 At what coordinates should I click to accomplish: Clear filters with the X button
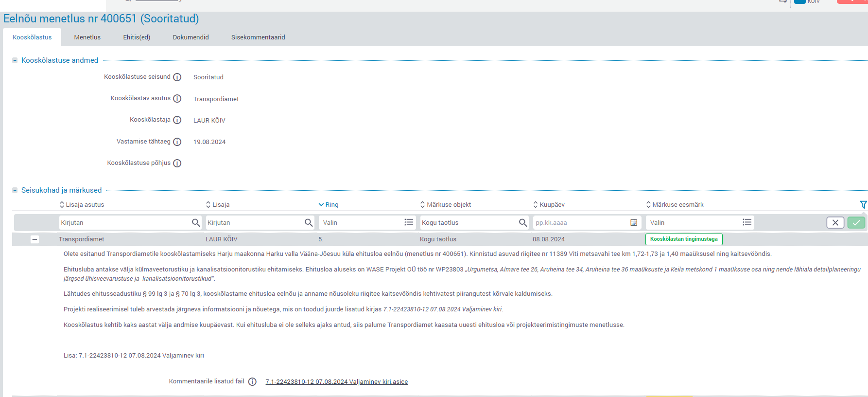pos(835,222)
